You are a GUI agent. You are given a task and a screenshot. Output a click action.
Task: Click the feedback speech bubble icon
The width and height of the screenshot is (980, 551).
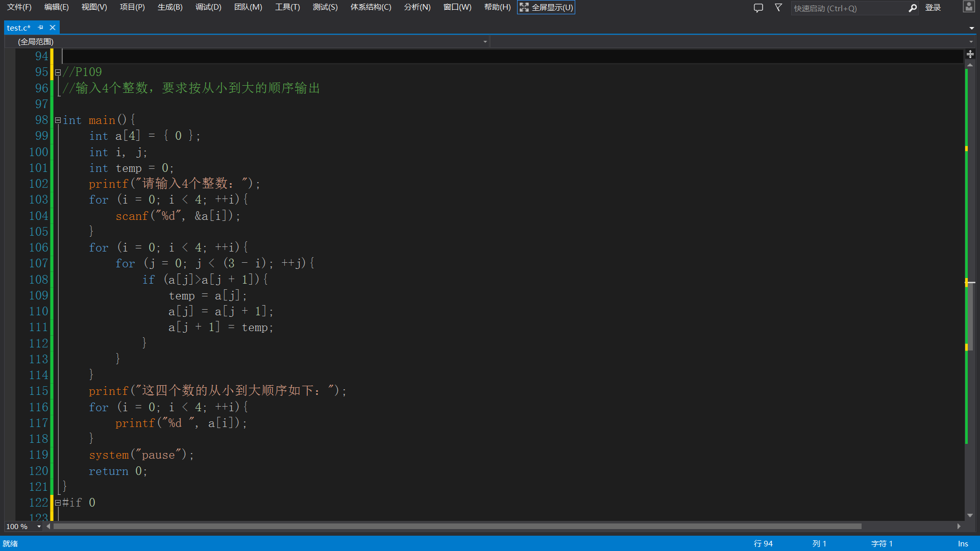pyautogui.click(x=758, y=8)
